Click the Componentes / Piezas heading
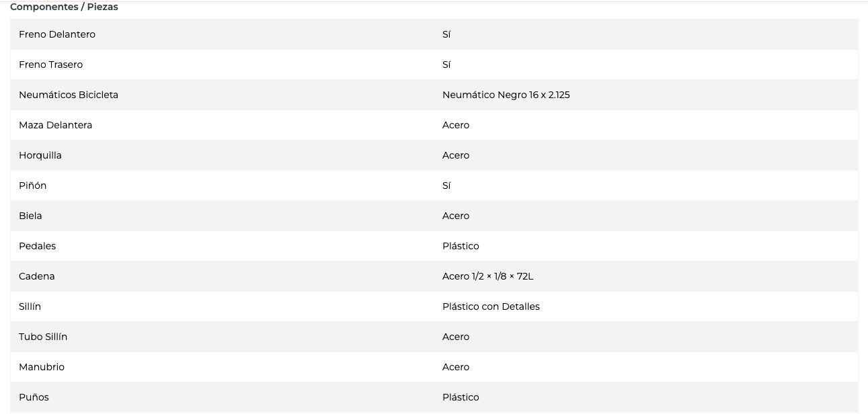The image size is (868, 418). pyautogui.click(x=64, y=7)
